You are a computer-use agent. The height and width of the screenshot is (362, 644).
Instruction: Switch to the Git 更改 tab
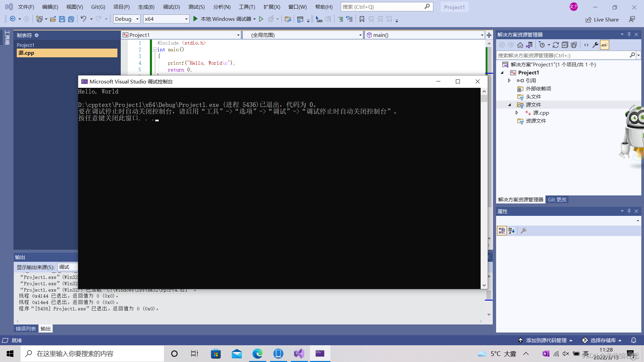[x=557, y=199]
